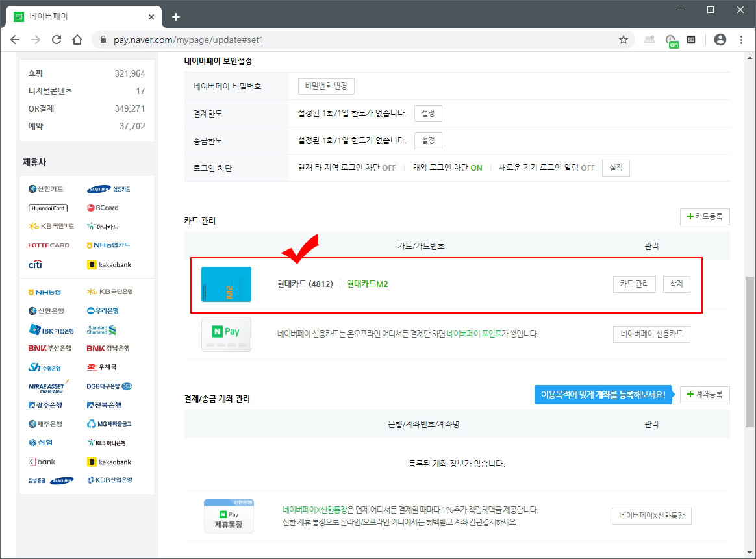Click the 네이버페이X신한통장 button
The width and height of the screenshot is (756, 559).
coord(652,516)
